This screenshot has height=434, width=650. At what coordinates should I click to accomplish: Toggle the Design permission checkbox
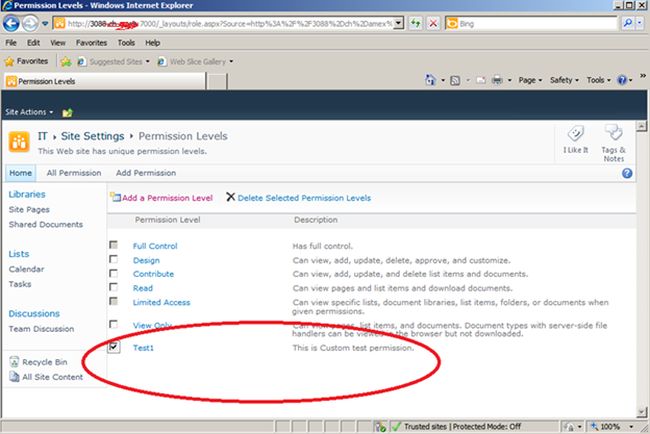pyautogui.click(x=113, y=259)
